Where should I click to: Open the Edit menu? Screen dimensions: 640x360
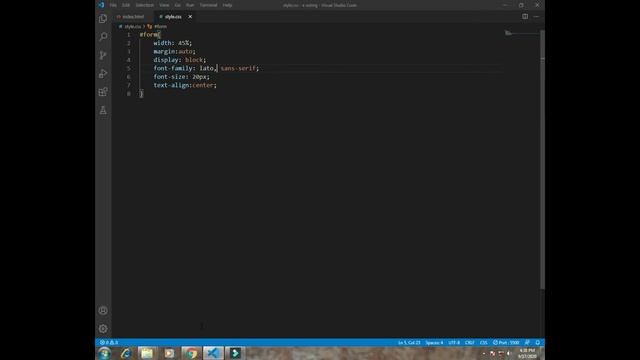pyautogui.click(x=126, y=5)
